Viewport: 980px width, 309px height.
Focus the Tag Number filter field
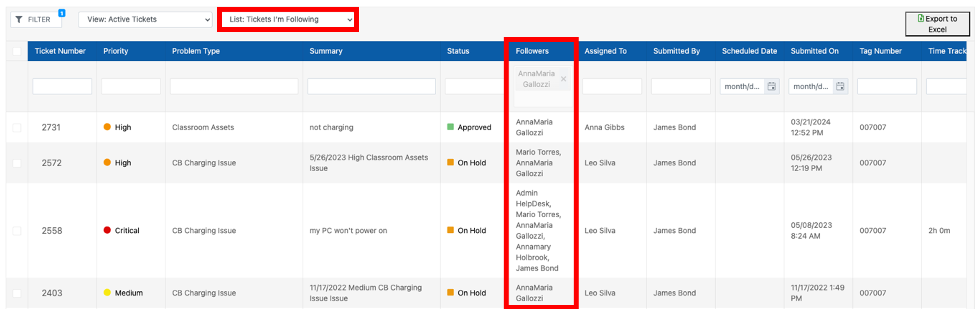tap(887, 86)
